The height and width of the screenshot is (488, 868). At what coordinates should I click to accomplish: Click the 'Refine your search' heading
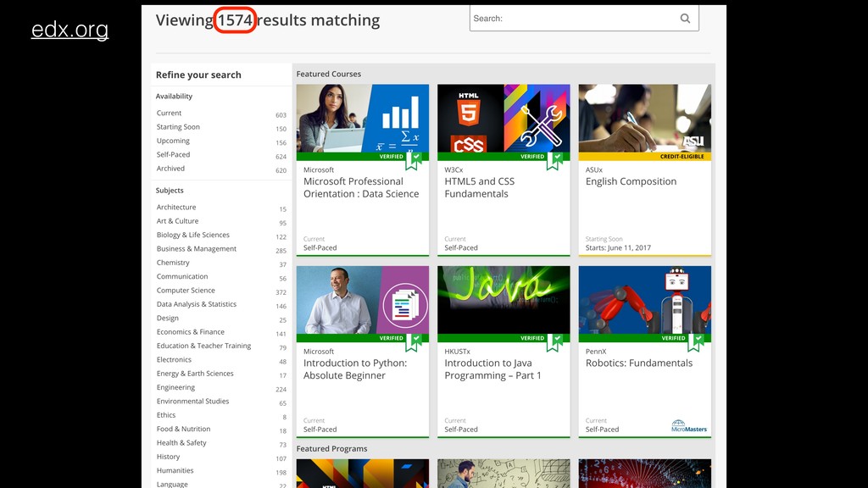click(198, 75)
